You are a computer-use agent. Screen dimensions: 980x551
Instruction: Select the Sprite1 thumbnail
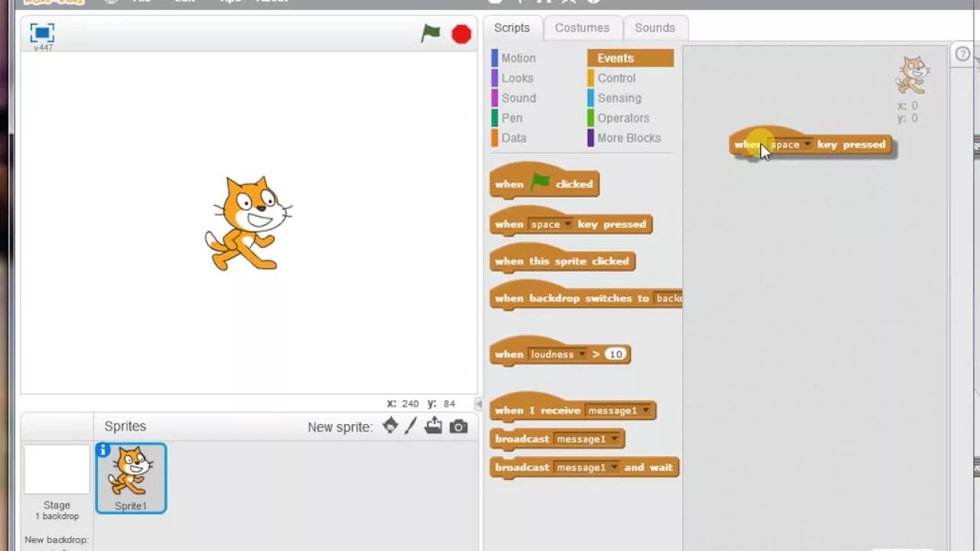coord(131,478)
